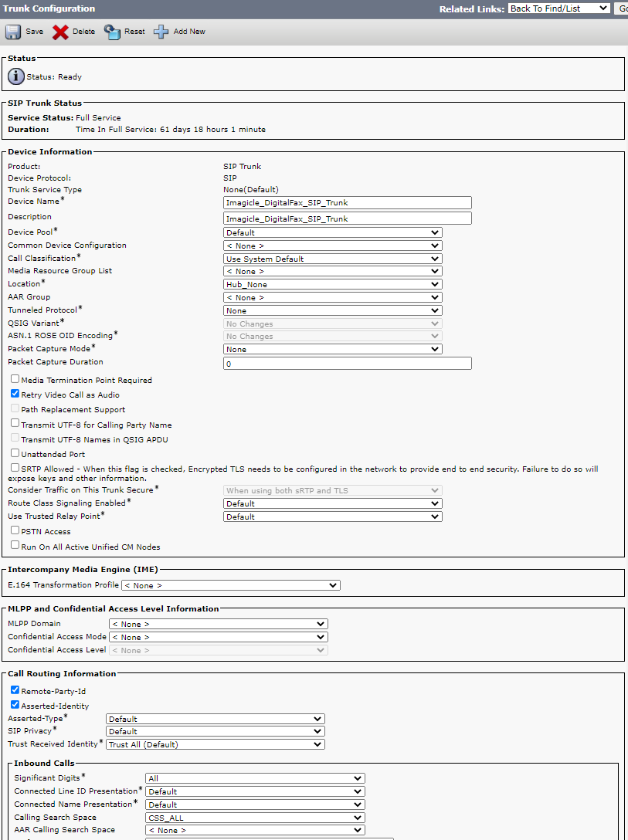Screen dimensions: 628x840
Task: Click the red Delete X icon
Action: point(60,32)
